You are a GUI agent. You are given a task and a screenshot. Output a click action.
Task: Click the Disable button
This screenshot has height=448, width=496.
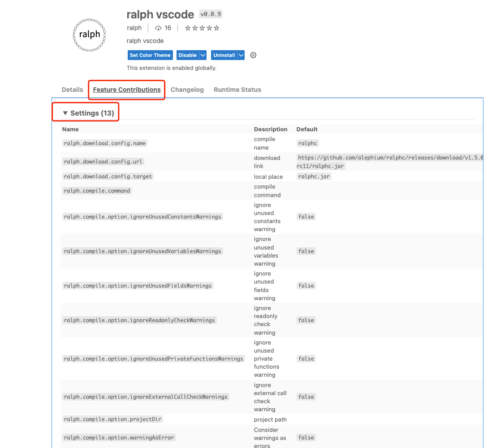[188, 55]
